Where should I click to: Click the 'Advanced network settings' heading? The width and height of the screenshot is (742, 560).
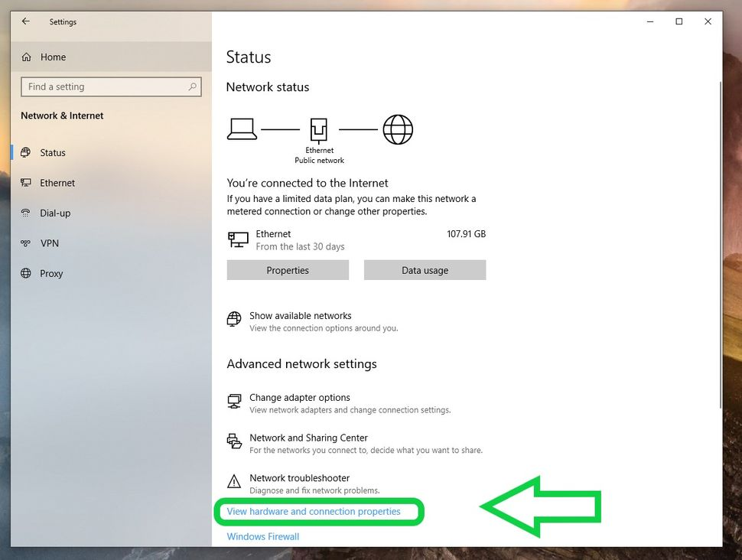tap(302, 363)
